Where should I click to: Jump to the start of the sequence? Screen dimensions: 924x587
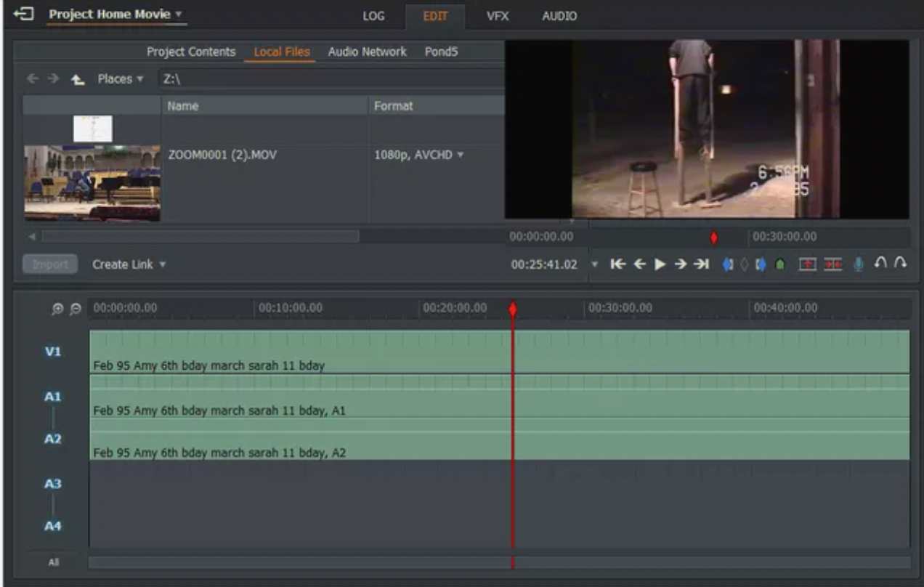617,264
